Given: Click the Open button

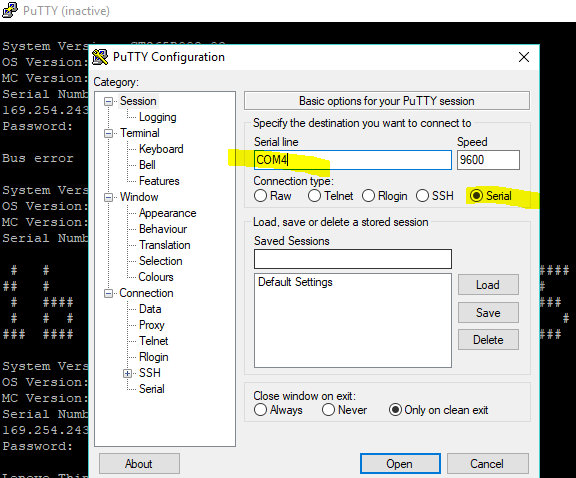Looking at the screenshot, I should point(400,464).
